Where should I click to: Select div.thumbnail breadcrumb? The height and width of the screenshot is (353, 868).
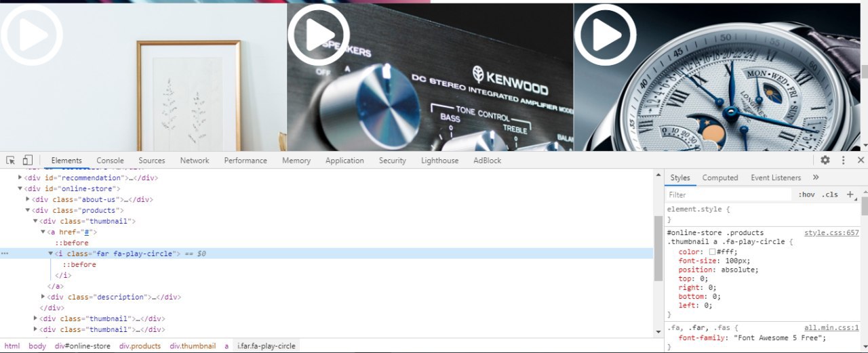click(x=193, y=346)
